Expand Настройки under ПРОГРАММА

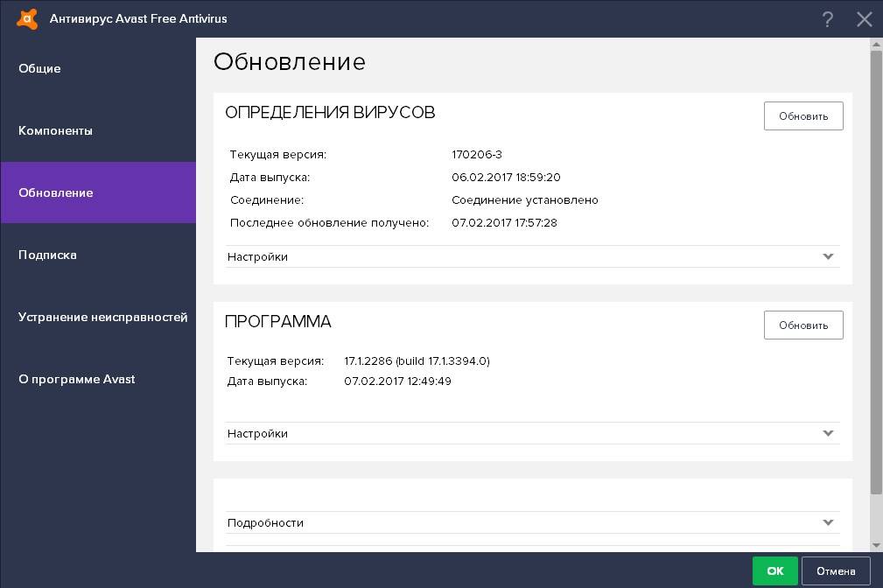tap(532, 434)
